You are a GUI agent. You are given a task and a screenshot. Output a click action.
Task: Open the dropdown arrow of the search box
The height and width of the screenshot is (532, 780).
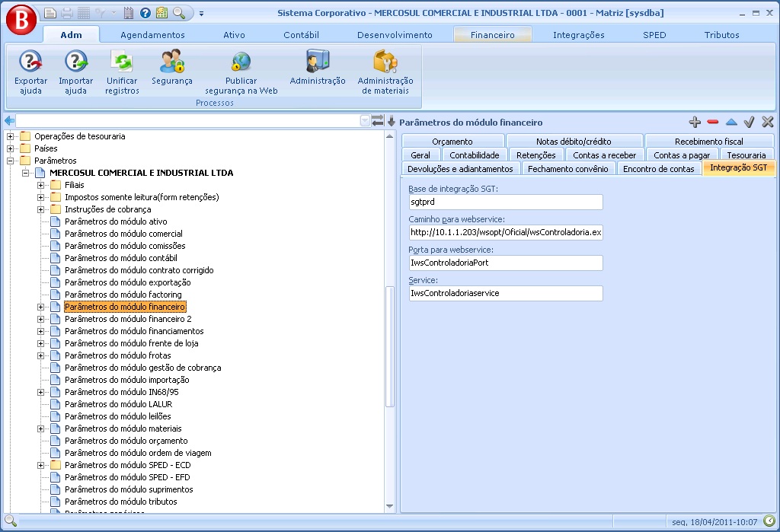[x=365, y=121]
